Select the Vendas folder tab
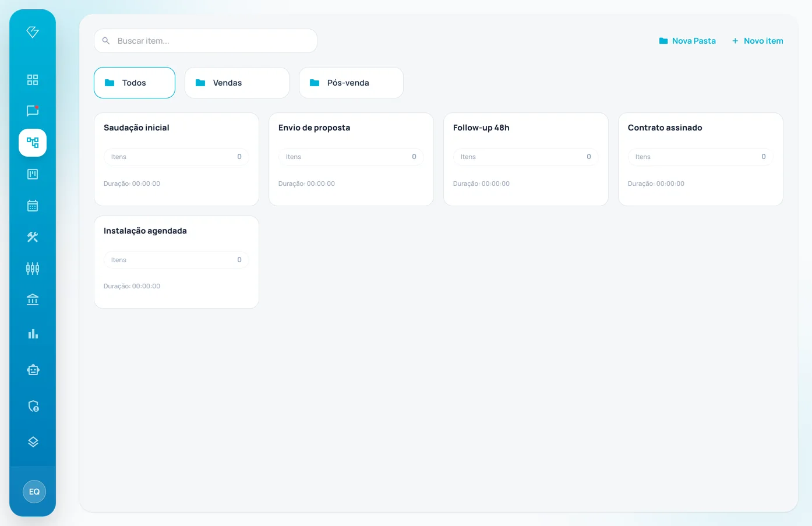812x526 pixels. 237,83
